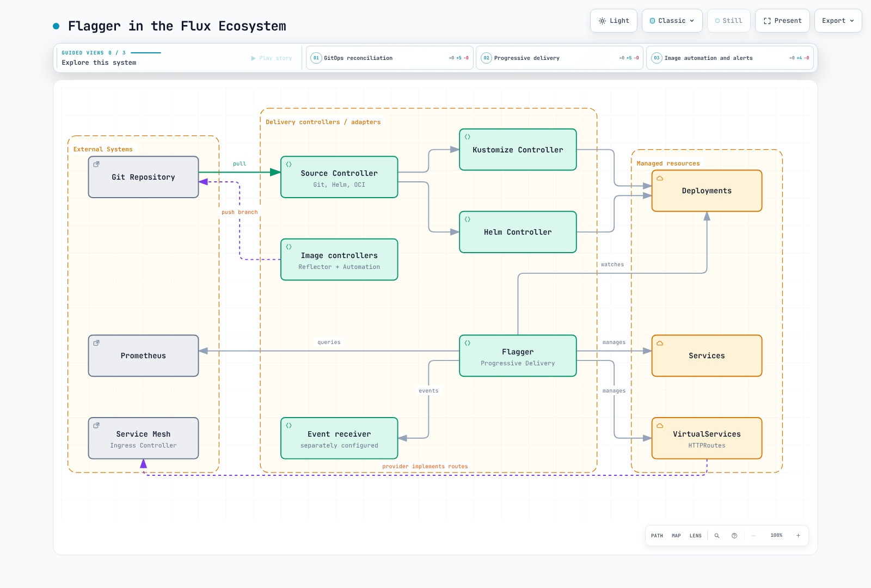This screenshot has height=588, width=871.
Task: Click code icon on Source Controller
Action: (289, 164)
